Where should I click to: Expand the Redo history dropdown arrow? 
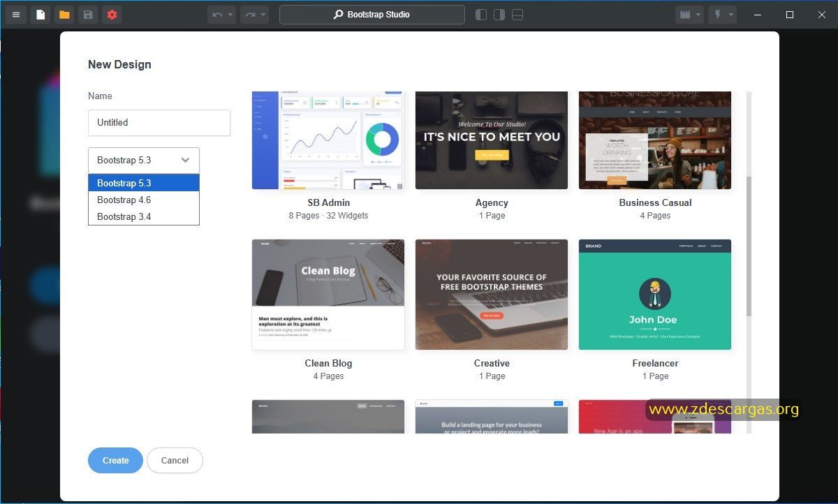263,15
